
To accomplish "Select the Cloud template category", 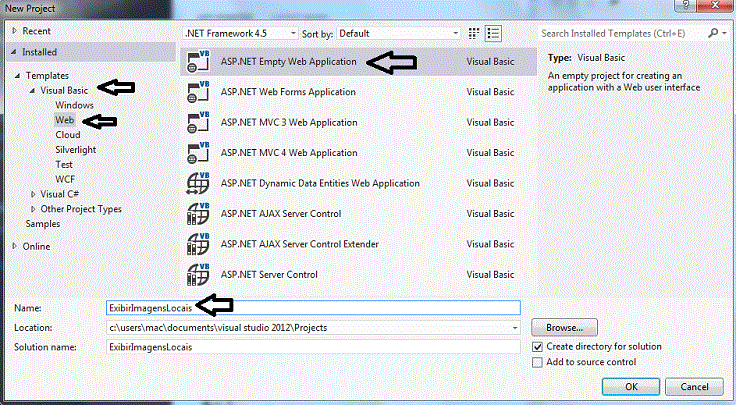I will (68, 135).
